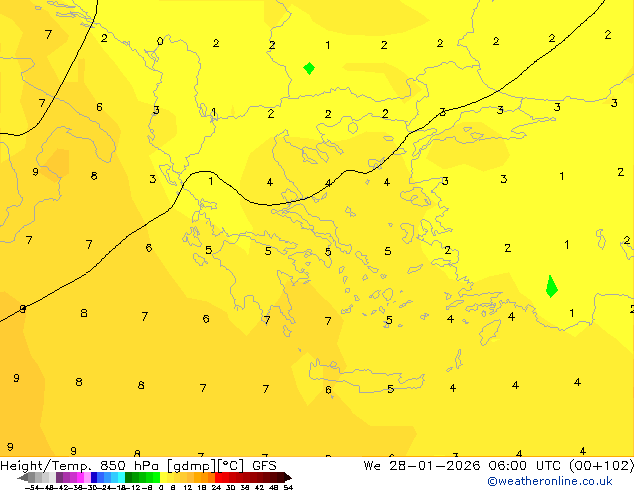Click the dark right arrow of the color scale
The width and height of the screenshot is (634, 490).
tap(288, 478)
